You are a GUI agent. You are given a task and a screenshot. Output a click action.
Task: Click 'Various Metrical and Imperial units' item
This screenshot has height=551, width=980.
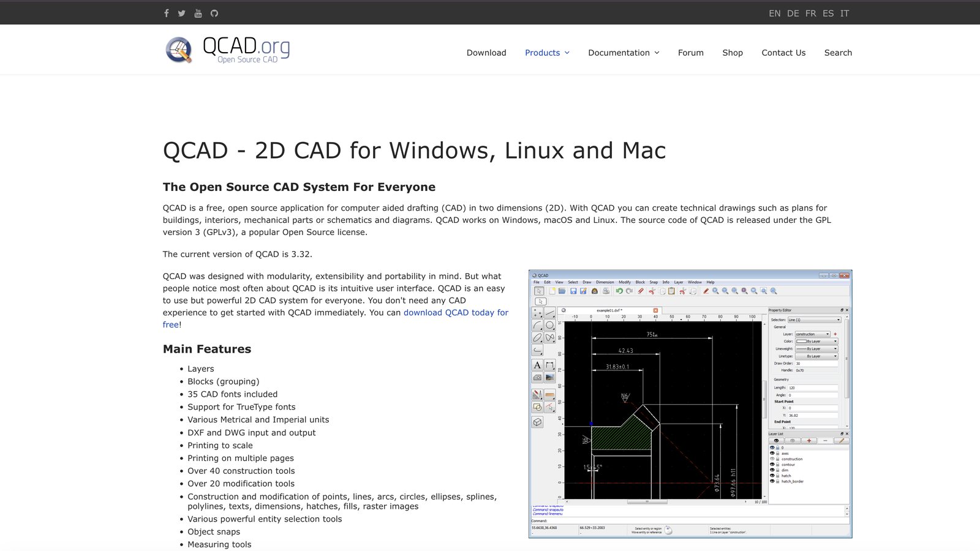pyautogui.click(x=258, y=419)
